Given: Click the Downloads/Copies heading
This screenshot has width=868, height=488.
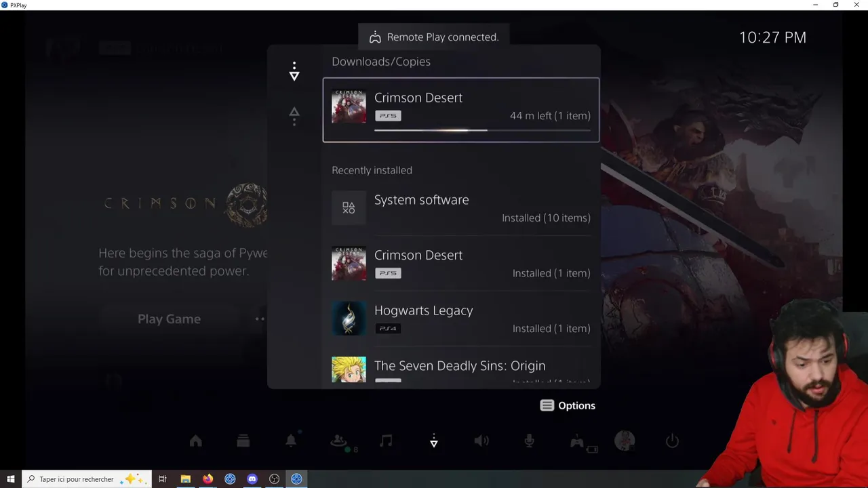Looking at the screenshot, I should pyautogui.click(x=381, y=62).
